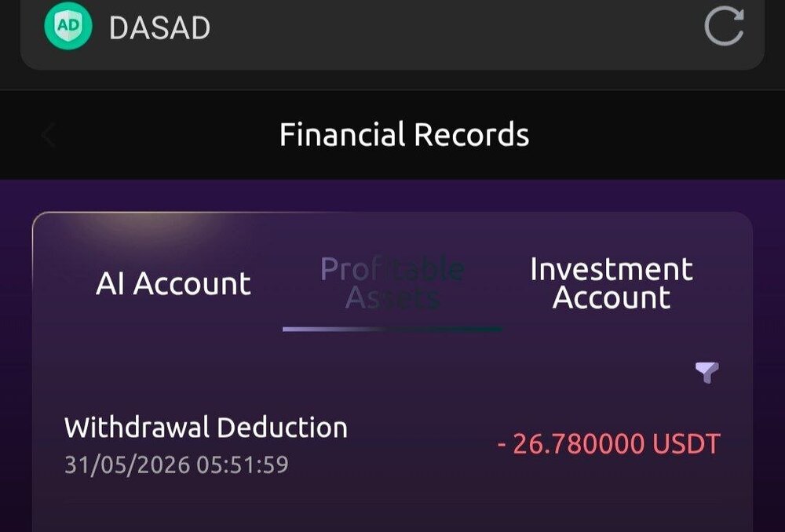The image size is (785, 532).
Task: Click the divider line below Withdrawal Deduction
Action: point(392,499)
